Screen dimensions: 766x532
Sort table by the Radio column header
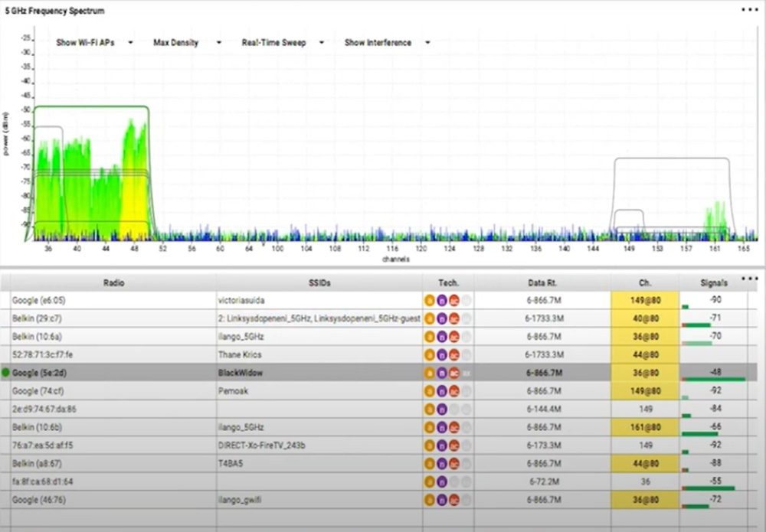click(x=113, y=282)
